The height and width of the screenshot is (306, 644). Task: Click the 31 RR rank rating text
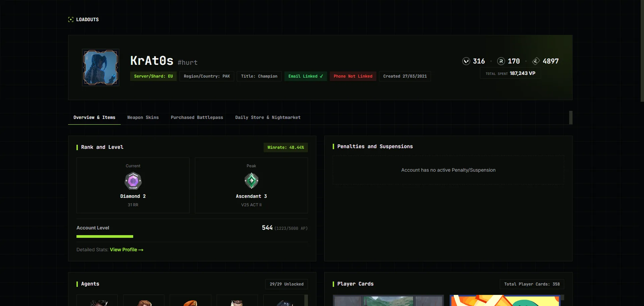click(133, 205)
